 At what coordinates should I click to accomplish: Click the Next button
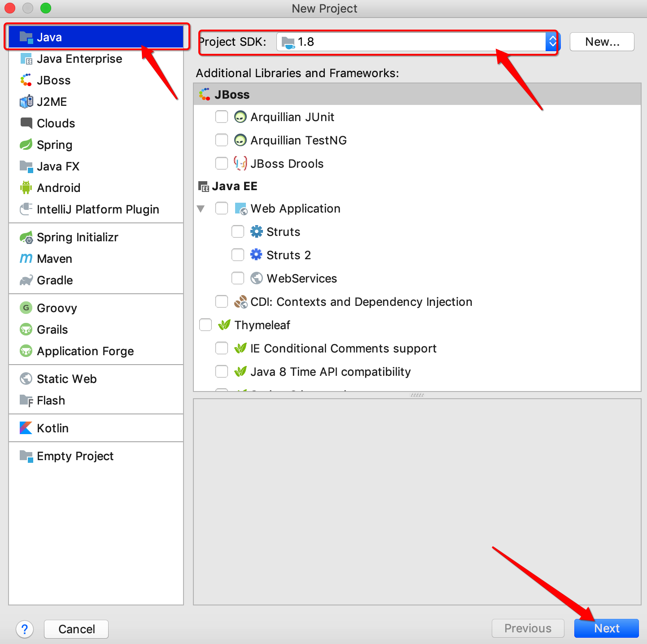tap(607, 628)
